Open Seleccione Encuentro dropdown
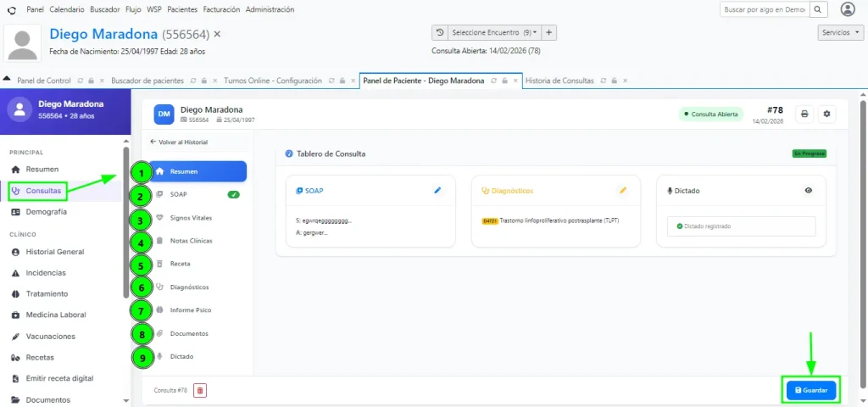 [x=494, y=33]
